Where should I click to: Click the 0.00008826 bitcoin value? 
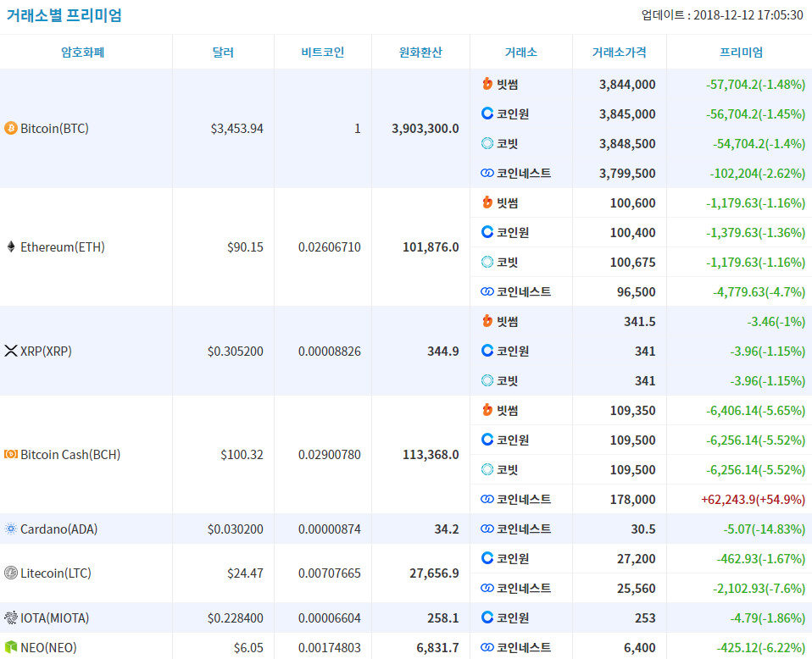330,351
